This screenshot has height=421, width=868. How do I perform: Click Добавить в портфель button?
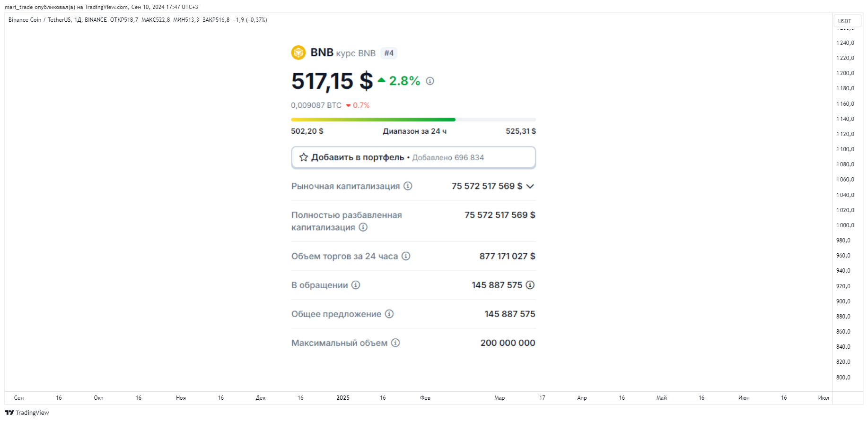413,157
